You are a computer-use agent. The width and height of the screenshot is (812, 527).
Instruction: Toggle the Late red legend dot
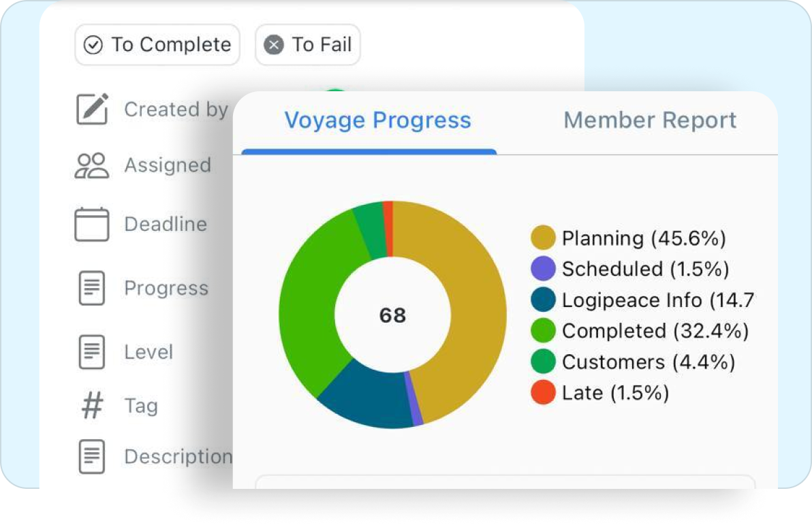click(543, 392)
